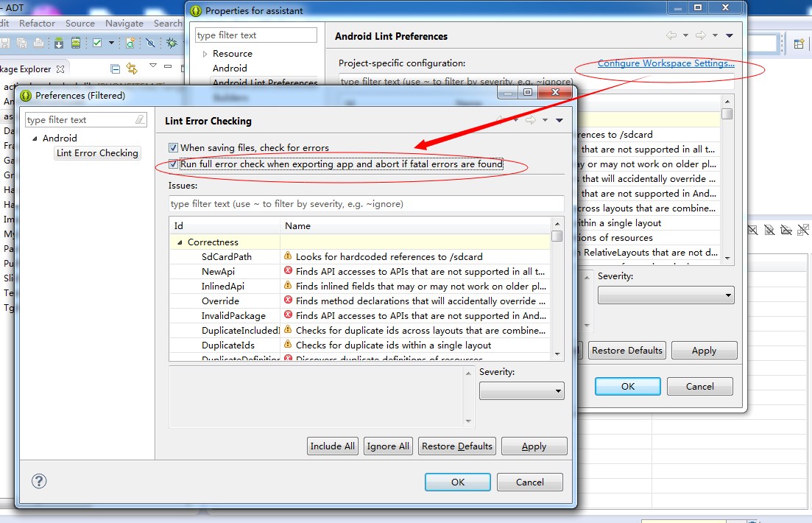Open the Severity dropdown in Preferences dialog
The height and width of the screenshot is (523, 812).
[521, 391]
